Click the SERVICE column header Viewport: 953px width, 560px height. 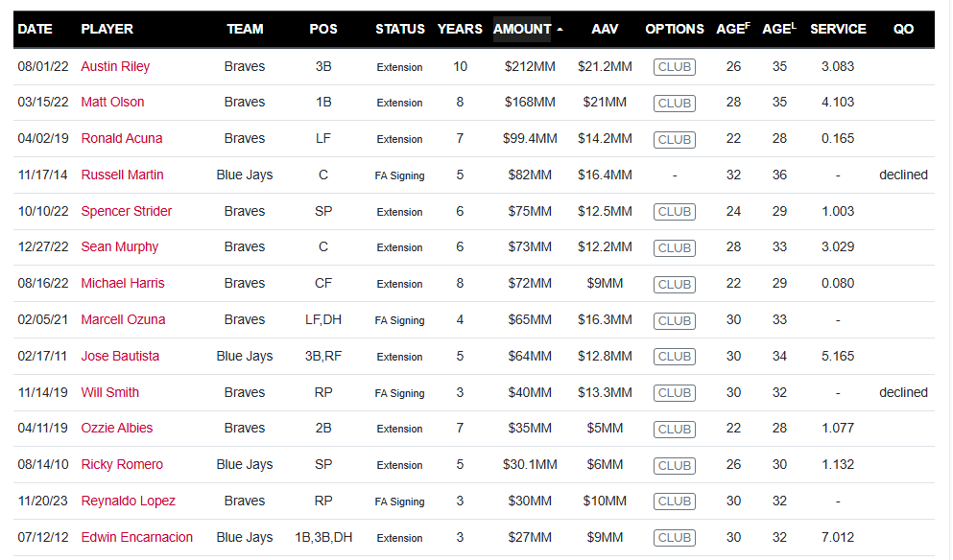click(838, 30)
